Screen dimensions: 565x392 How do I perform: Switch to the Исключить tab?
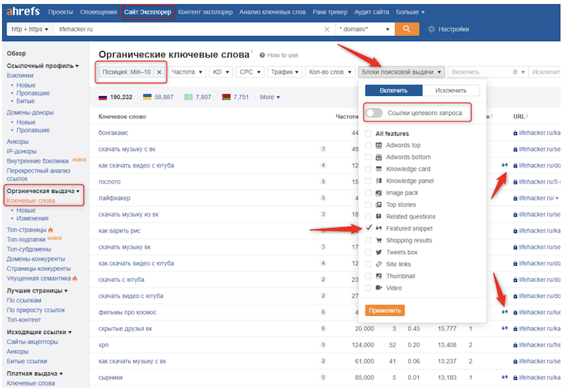(451, 90)
